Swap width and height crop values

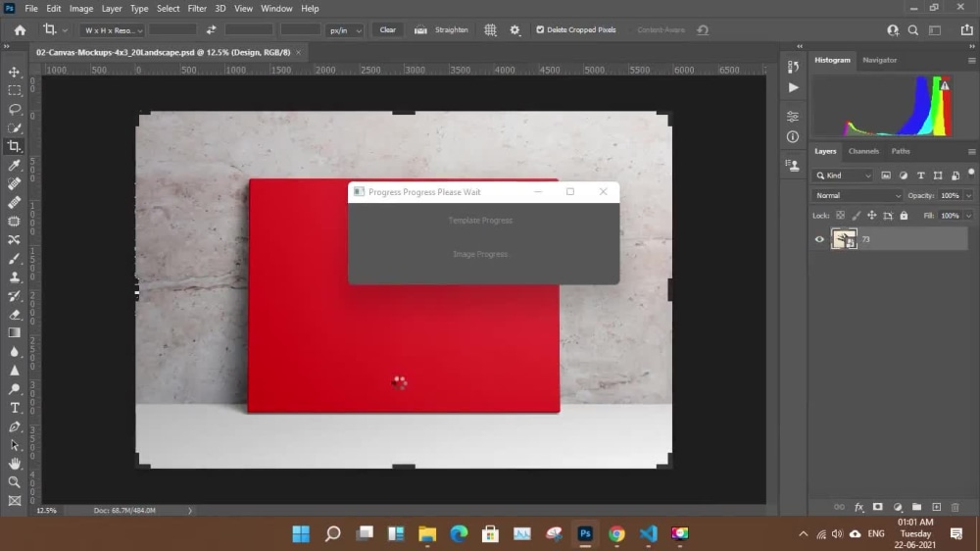(212, 30)
